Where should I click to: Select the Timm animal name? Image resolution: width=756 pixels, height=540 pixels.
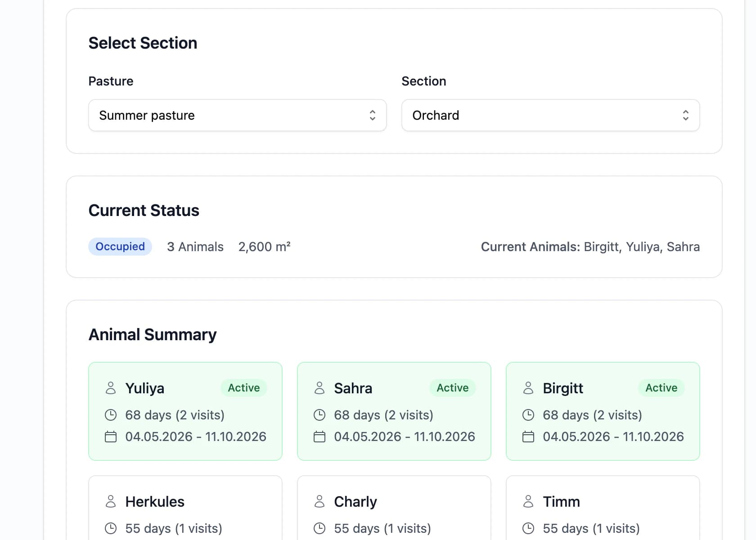coord(562,501)
